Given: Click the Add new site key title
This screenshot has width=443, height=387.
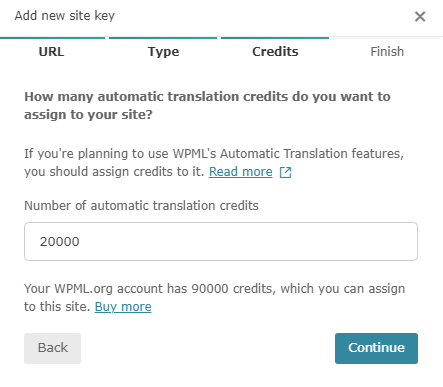Looking at the screenshot, I should pyautogui.click(x=65, y=16).
